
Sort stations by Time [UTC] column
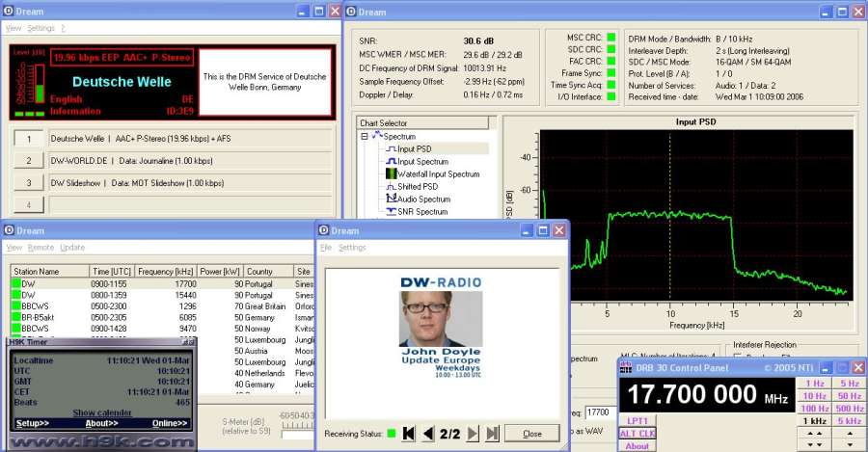click(111, 271)
